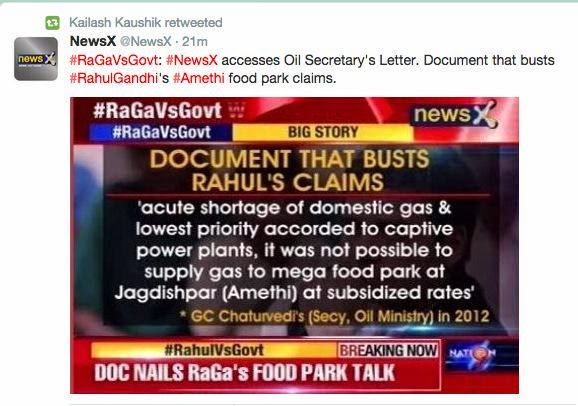Click DOC NAILS RaGa's FOOD PARK headline
Screen dimensions: 578x406
[x=245, y=373]
